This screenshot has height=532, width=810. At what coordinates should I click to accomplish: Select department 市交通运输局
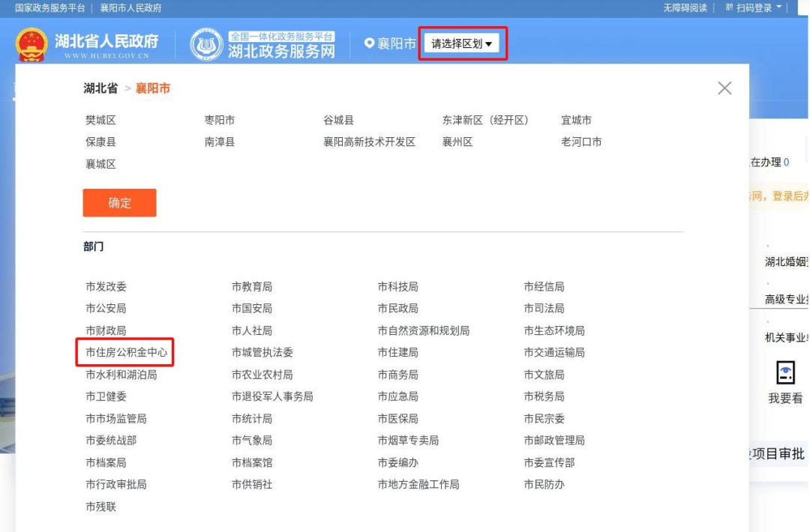(554, 352)
